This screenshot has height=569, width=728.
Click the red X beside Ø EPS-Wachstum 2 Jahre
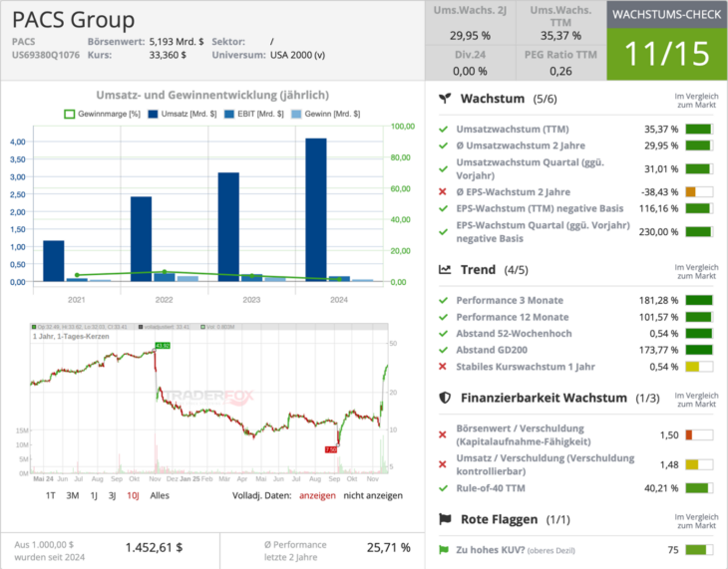coord(443,191)
